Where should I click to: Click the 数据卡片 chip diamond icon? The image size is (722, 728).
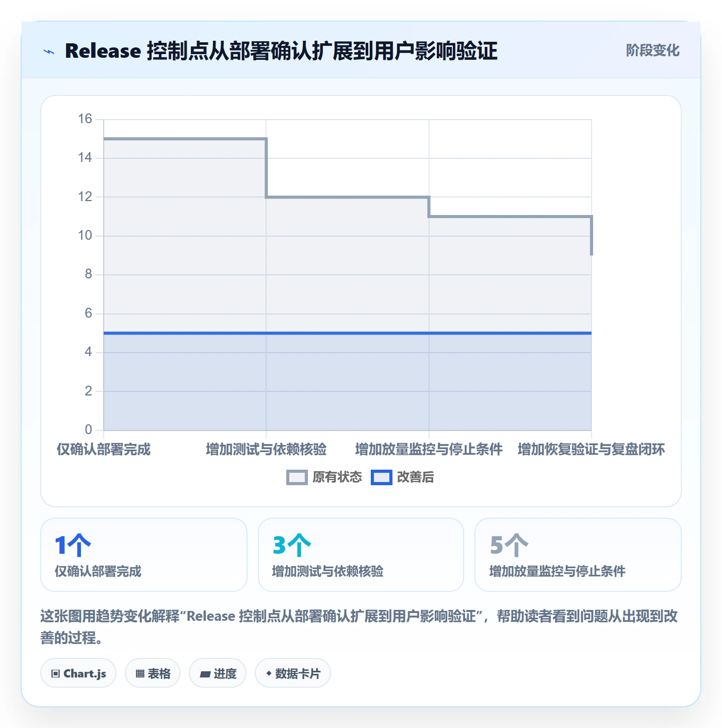(x=269, y=673)
